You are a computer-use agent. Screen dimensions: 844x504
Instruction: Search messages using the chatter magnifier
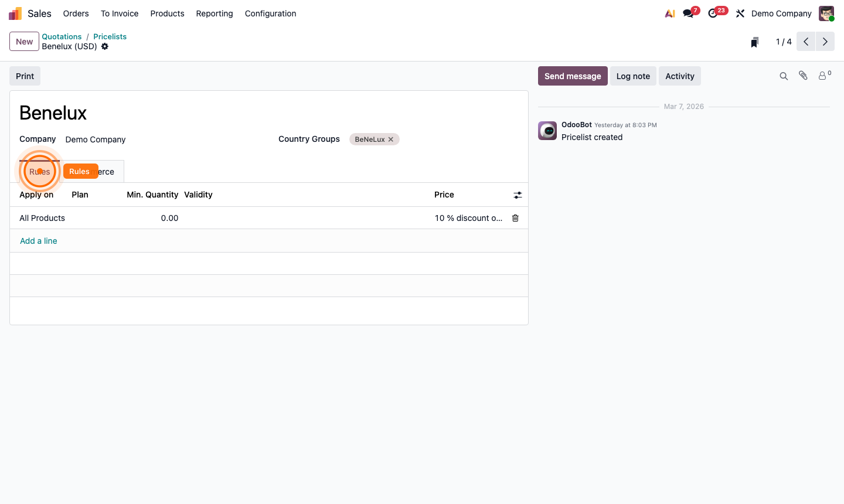[x=784, y=76]
